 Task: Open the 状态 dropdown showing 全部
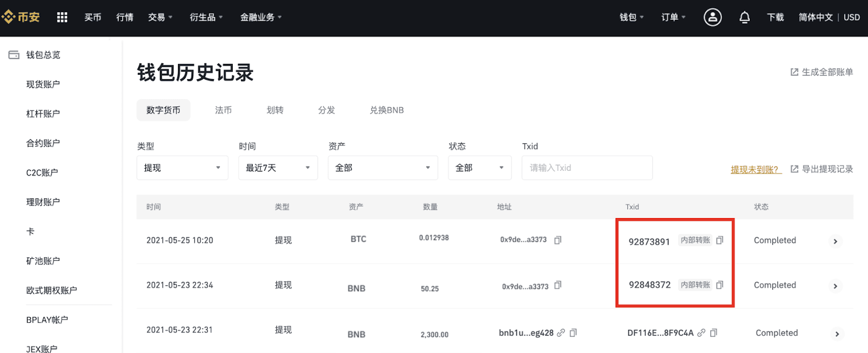pos(480,168)
